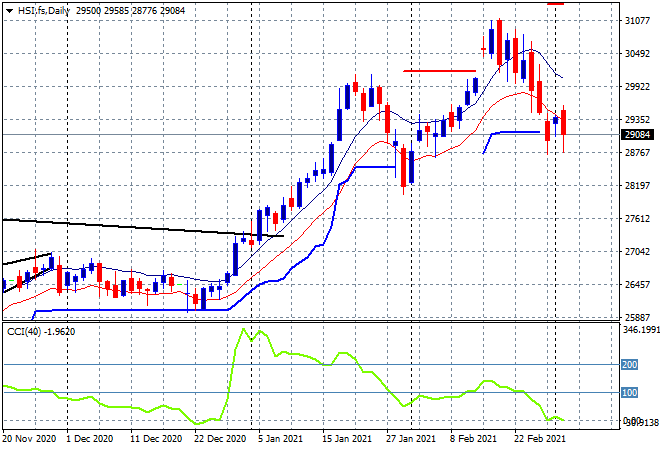Click the dropdown triangle beside HSI.fs,Daily
This screenshot has width=660, height=450.
pyautogui.click(x=9, y=11)
